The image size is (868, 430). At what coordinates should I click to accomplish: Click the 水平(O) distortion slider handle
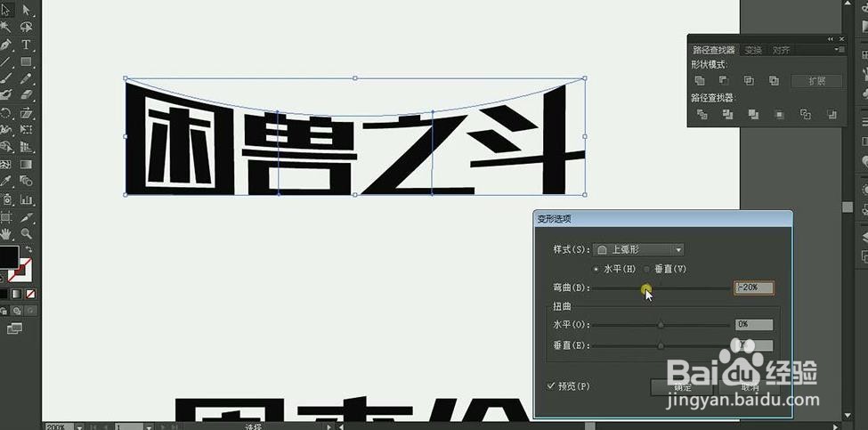pos(661,325)
